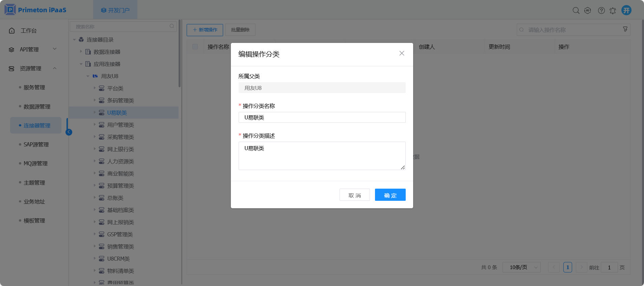The height and width of the screenshot is (286, 644).
Task: Open SAP源管理 in the sidebar
Action: pyautogui.click(x=36, y=144)
